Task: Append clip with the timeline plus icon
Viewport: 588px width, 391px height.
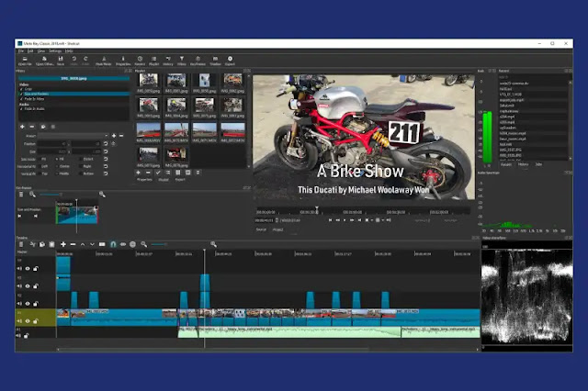Action: pos(63,244)
